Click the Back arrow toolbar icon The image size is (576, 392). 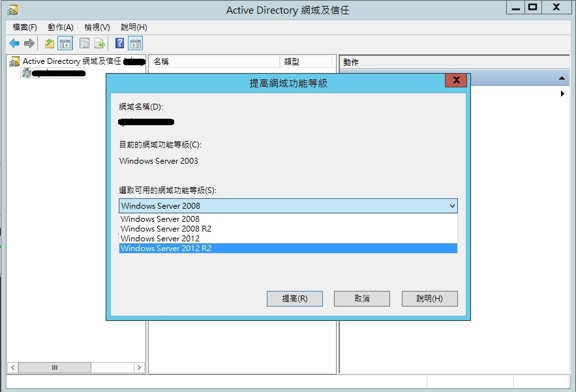pyautogui.click(x=14, y=43)
